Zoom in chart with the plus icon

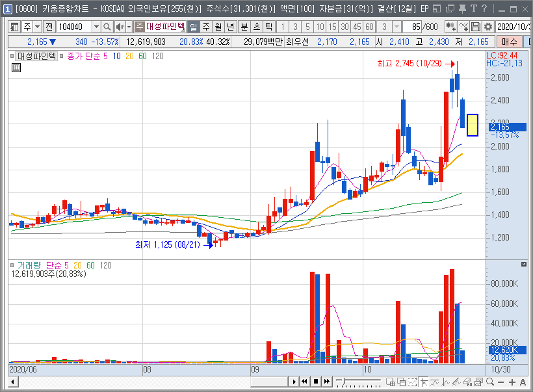[x=512, y=382]
